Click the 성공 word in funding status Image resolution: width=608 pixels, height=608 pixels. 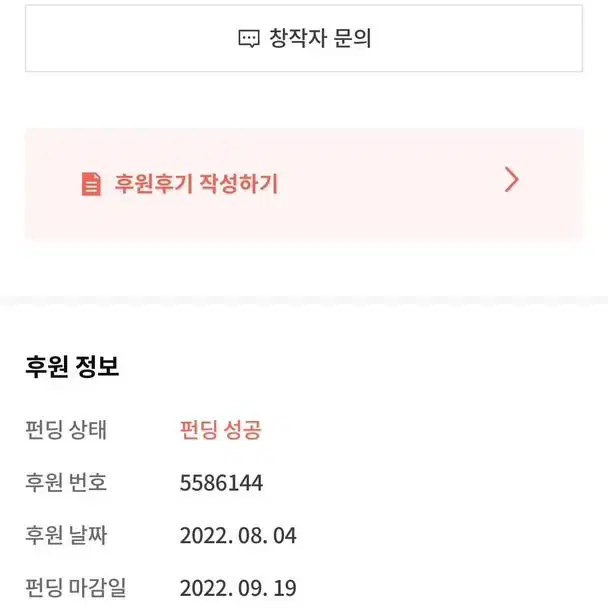243,430
